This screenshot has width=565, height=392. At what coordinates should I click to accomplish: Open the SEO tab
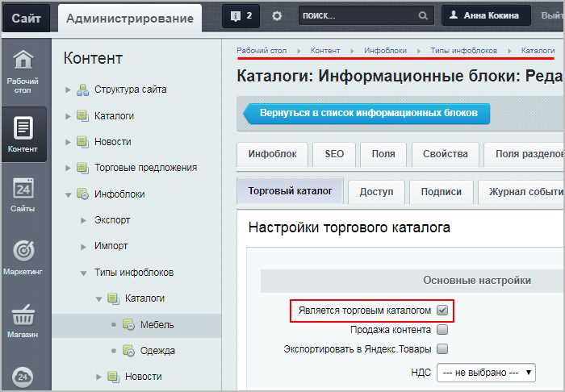334,154
